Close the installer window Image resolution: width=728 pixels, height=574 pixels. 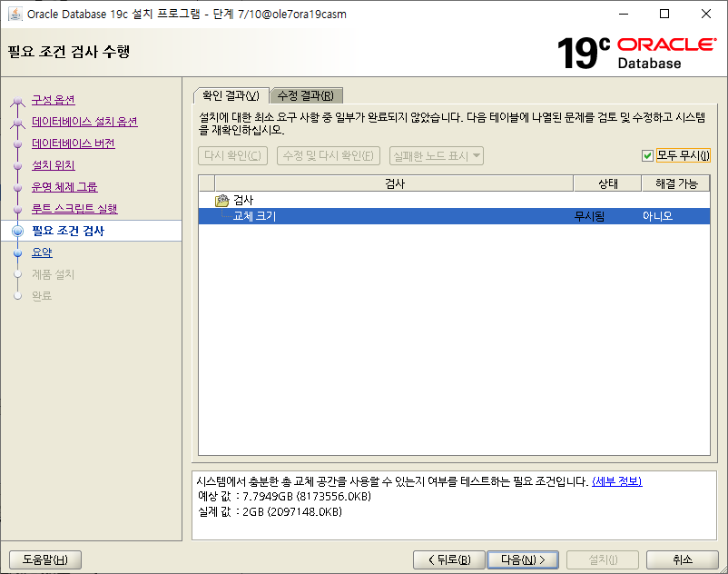tap(705, 14)
